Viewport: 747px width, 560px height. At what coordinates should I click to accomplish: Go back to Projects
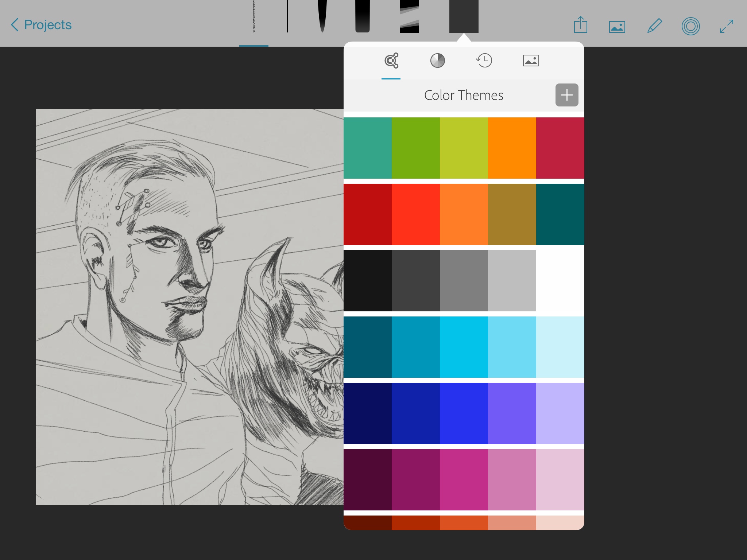pyautogui.click(x=41, y=25)
